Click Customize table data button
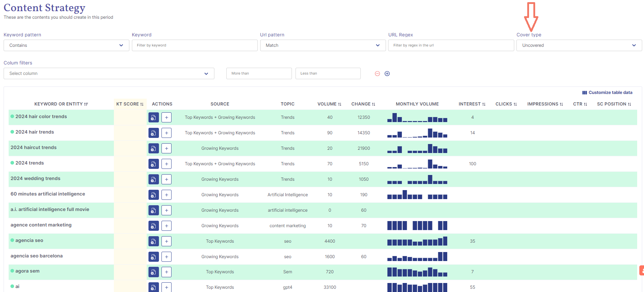Screen dimensions: 644x292 tap(607, 93)
